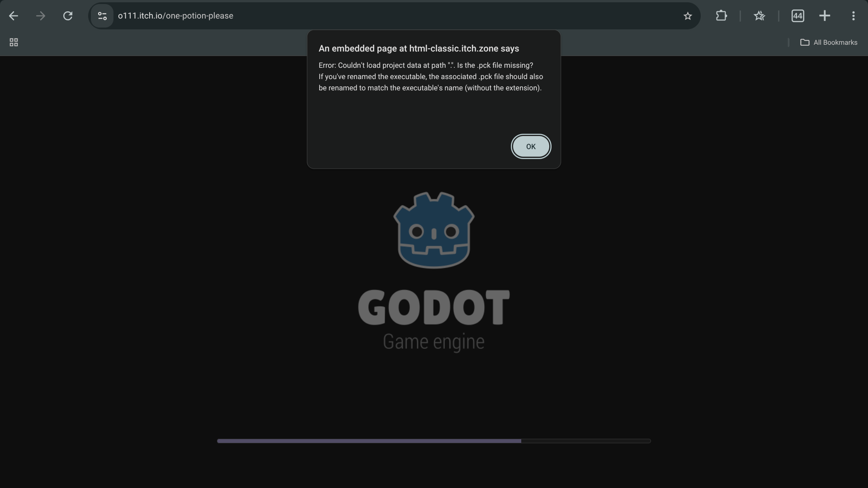868x488 pixels.
Task: Click the Godot loading progress bar
Action: [434, 441]
